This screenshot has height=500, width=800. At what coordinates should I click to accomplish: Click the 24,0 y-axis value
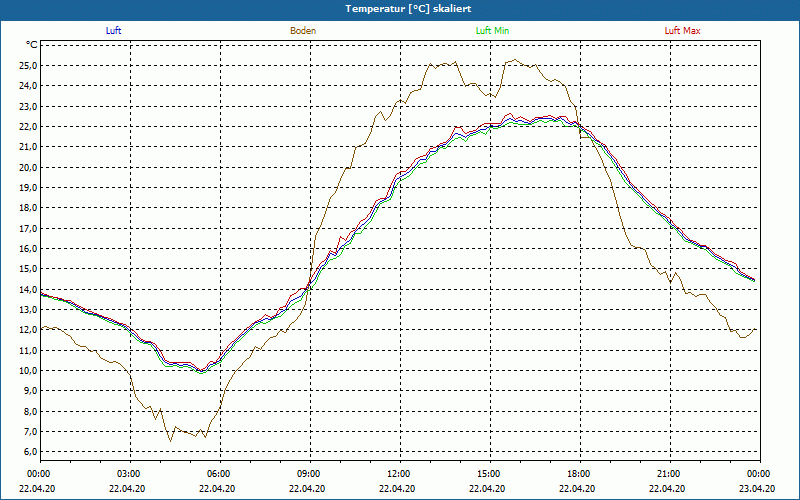tap(29, 86)
